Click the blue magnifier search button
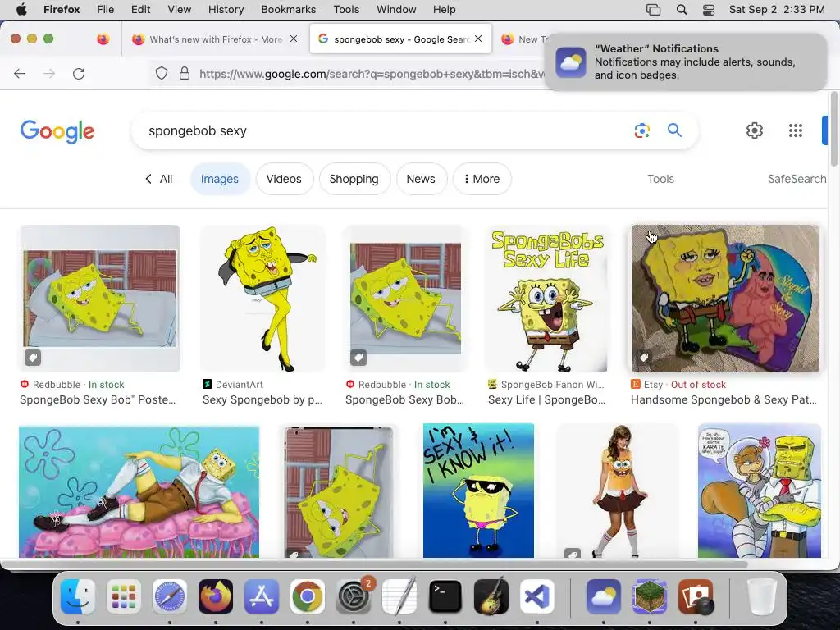Image resolution: width=840 pixels, height=630 pixels. [x=674, y=130]
